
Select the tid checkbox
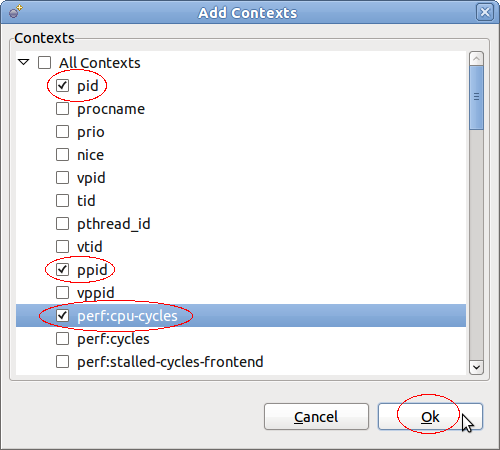point(62,201)
